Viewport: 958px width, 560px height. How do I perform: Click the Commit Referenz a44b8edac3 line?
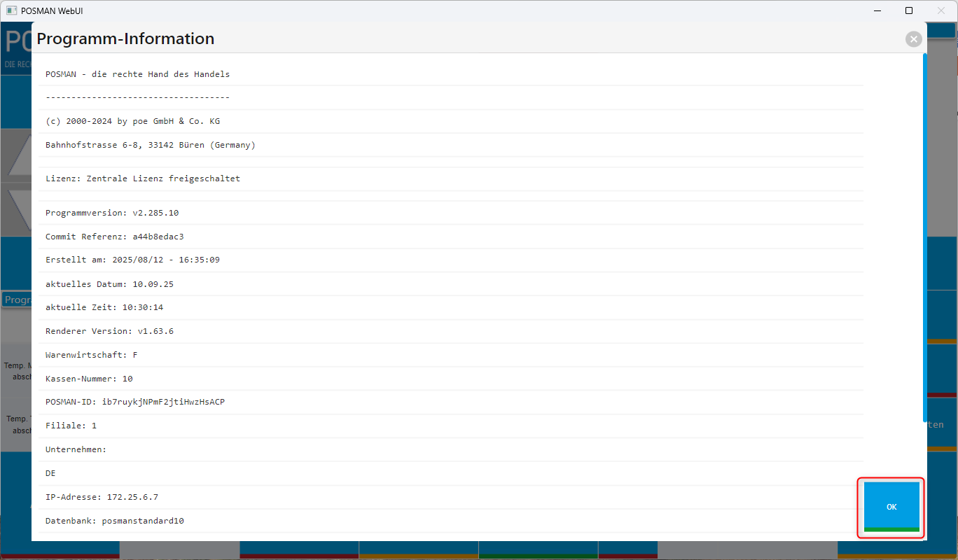114,237
